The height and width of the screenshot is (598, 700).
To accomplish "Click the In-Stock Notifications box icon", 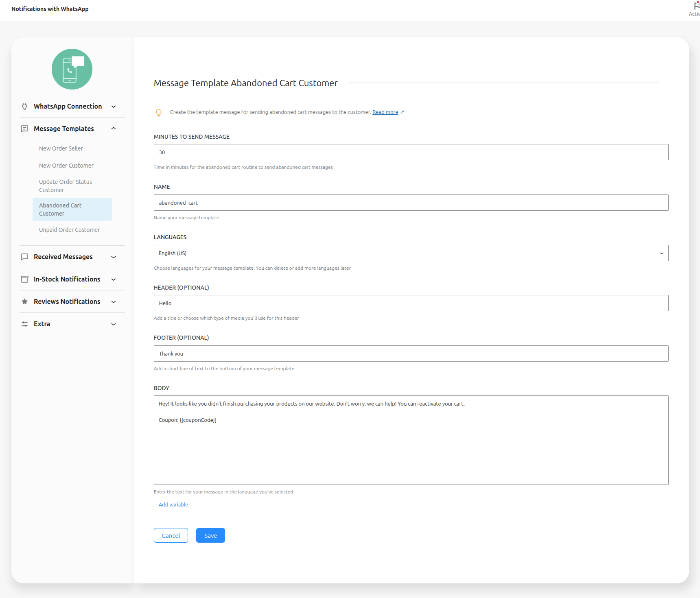I will 25,279.
